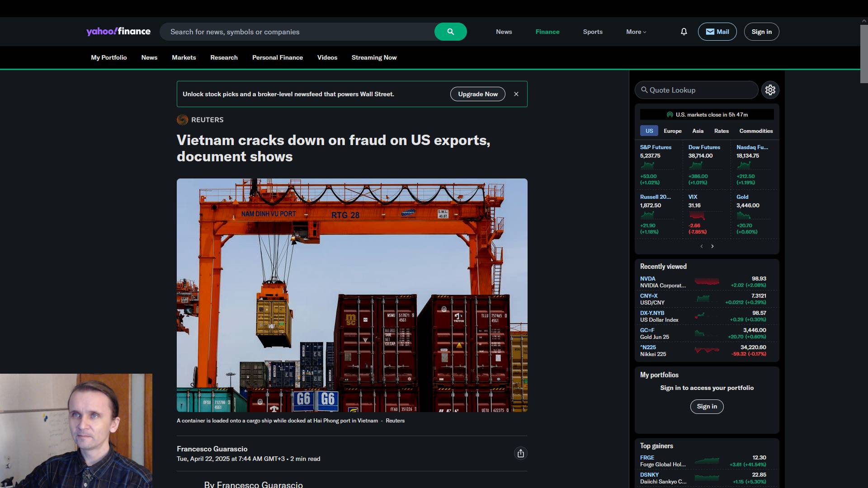Click the Upgrade Now button

point(477,94)
